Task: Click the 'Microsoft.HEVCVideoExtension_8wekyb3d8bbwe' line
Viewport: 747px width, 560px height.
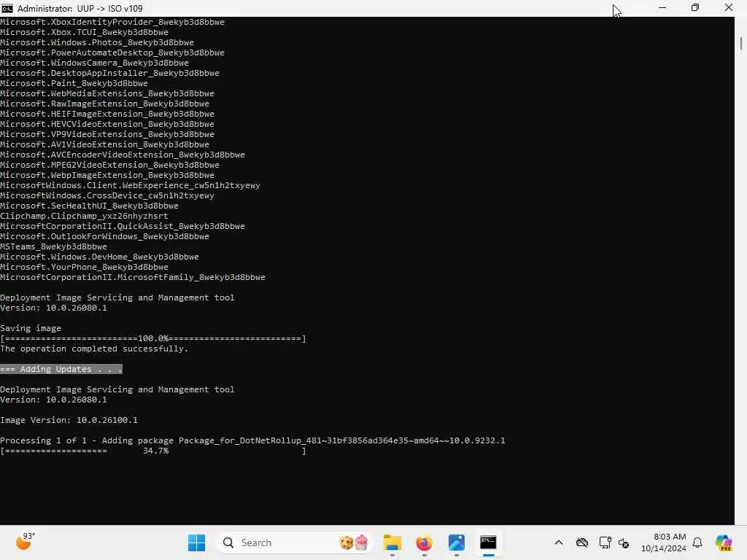Action: tap(107, 124)
